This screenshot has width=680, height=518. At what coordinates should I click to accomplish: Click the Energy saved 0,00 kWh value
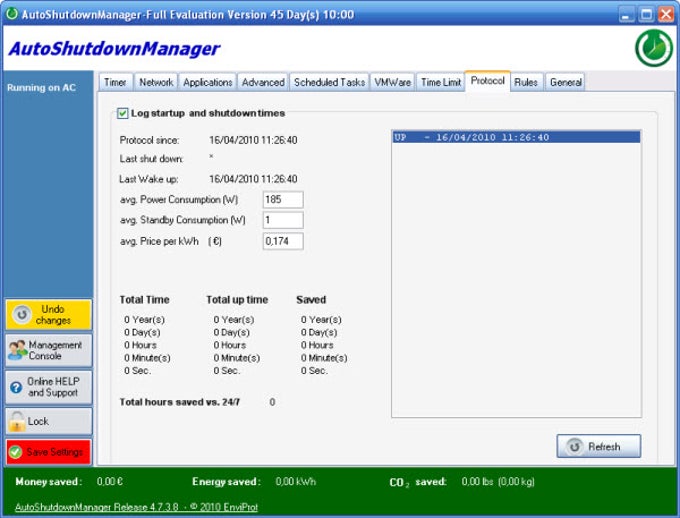(x=296, y=482)
